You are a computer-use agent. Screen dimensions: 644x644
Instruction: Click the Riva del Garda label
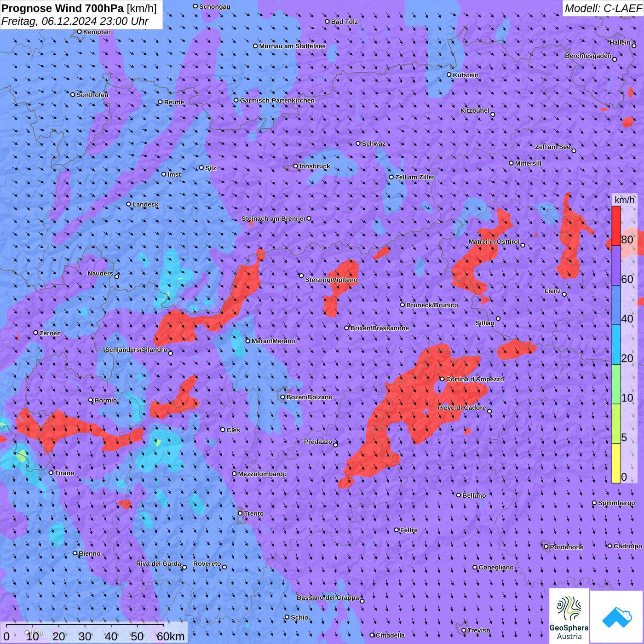click(x=158, y=563)
